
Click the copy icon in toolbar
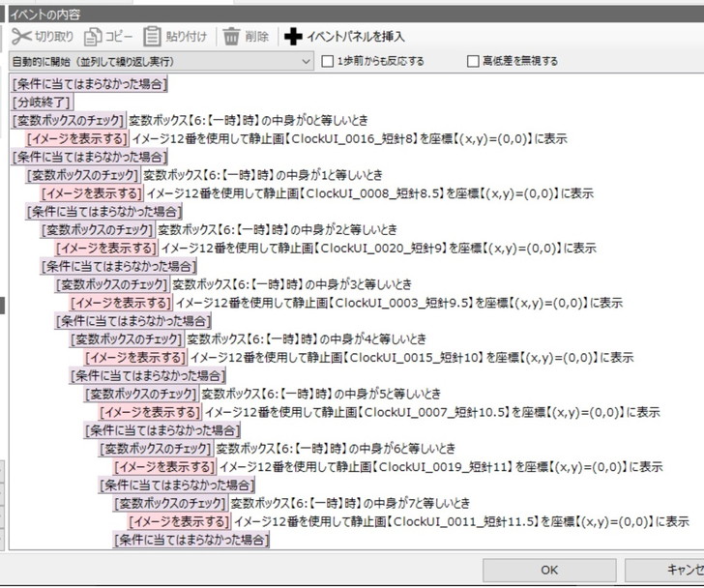click(93, 37)
